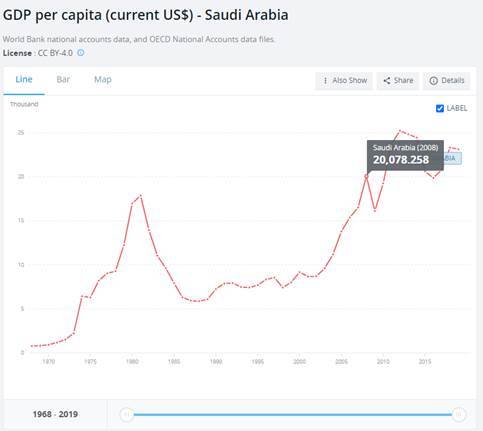Click the 2009 dip data point
The width and height of the screenshot is (483, 431).
[x=375, y=210]
